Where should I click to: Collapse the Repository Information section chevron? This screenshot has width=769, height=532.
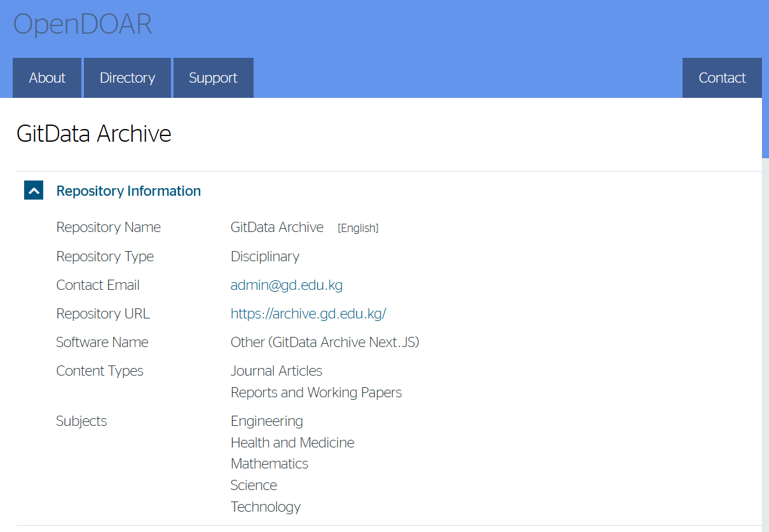pos(34,190)
